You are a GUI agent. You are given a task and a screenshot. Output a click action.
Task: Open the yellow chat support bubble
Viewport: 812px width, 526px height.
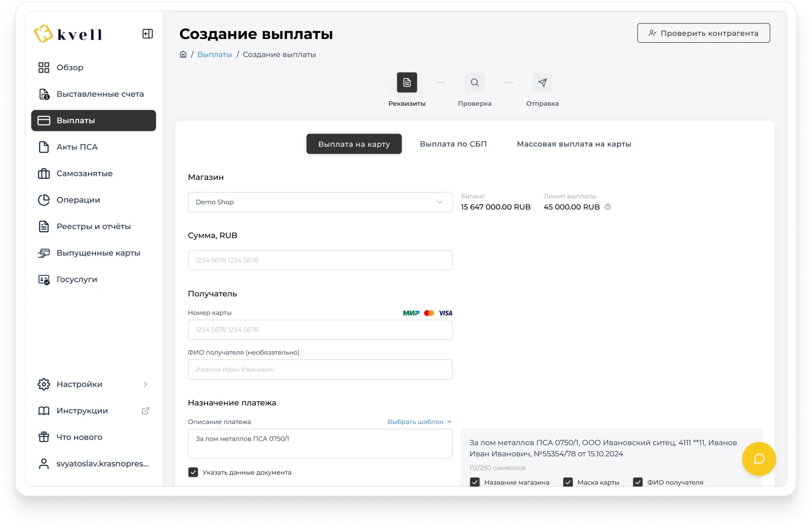click(x=759, y=459)
